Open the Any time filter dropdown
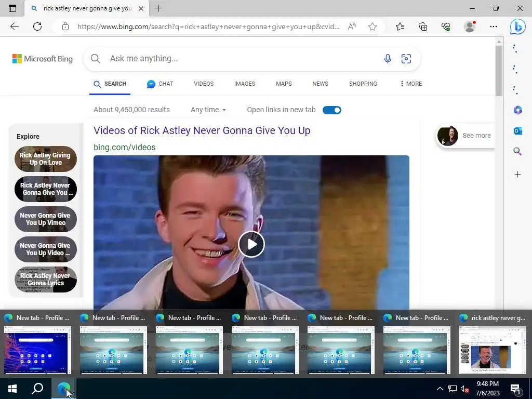This screenshot has height=399, width=532. [208, 110]
